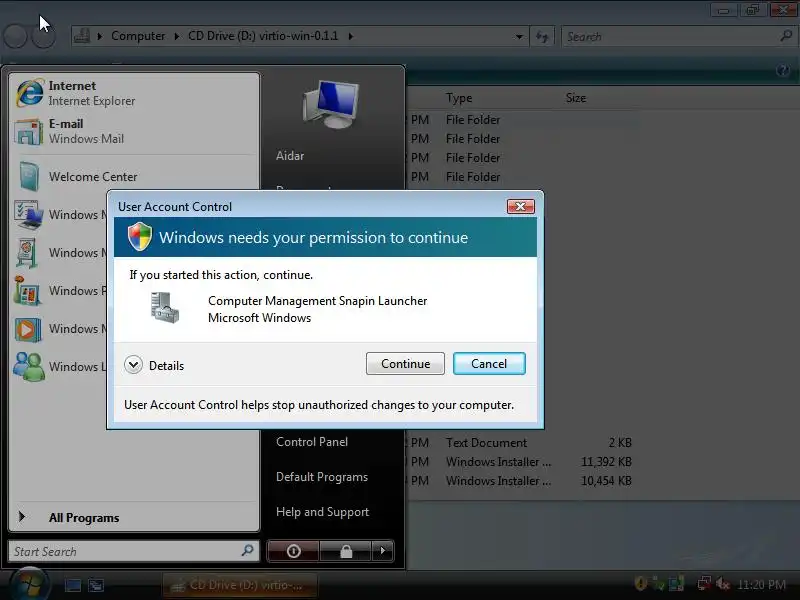The image size is (800, 600).
Task: Open Help and Support
Action: coord(322,512)
